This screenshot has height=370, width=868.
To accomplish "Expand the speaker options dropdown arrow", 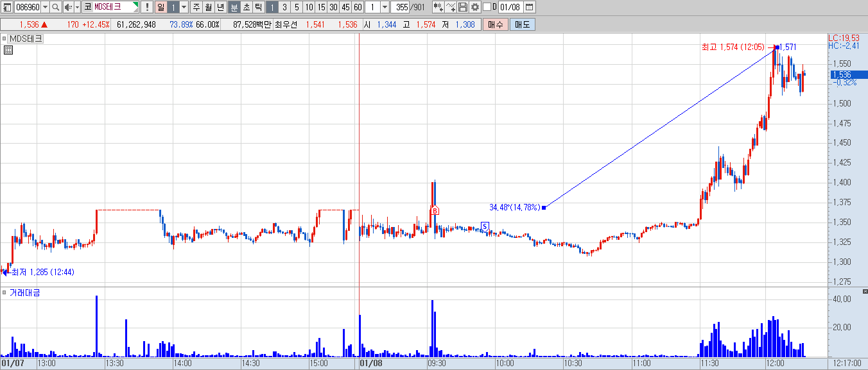I will [x=77, y=7].
